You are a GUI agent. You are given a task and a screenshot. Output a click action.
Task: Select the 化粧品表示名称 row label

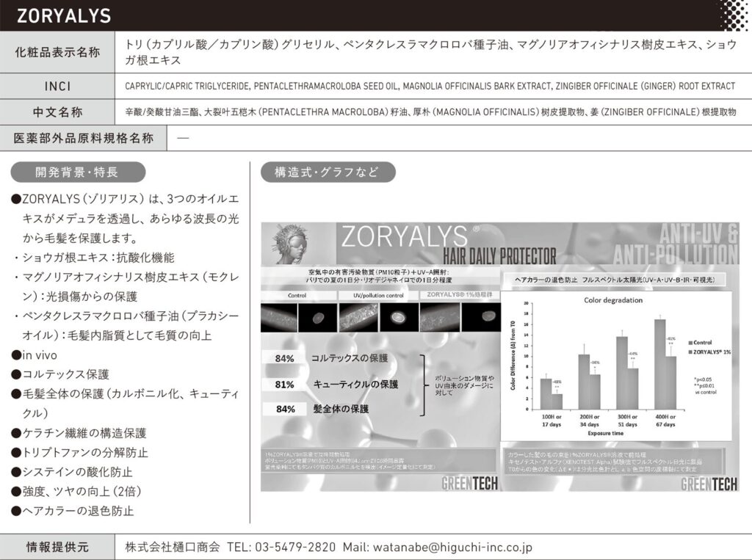coord(57,52)
